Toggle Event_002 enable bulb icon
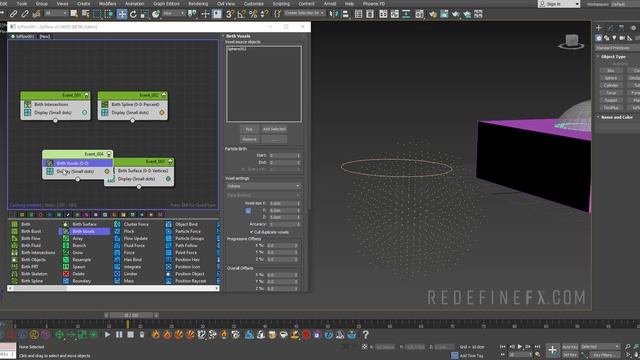Viewport: 640px width, 360px height. click(164, 95)
